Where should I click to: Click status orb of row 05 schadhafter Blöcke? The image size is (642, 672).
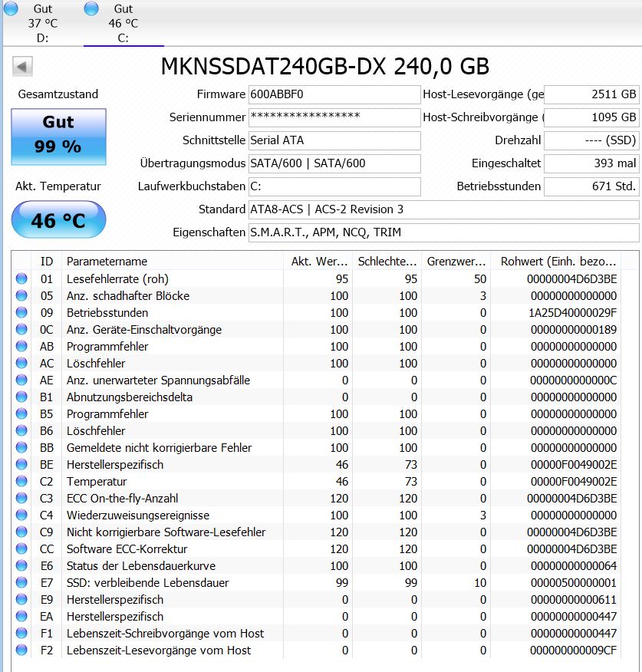point(21,295)
